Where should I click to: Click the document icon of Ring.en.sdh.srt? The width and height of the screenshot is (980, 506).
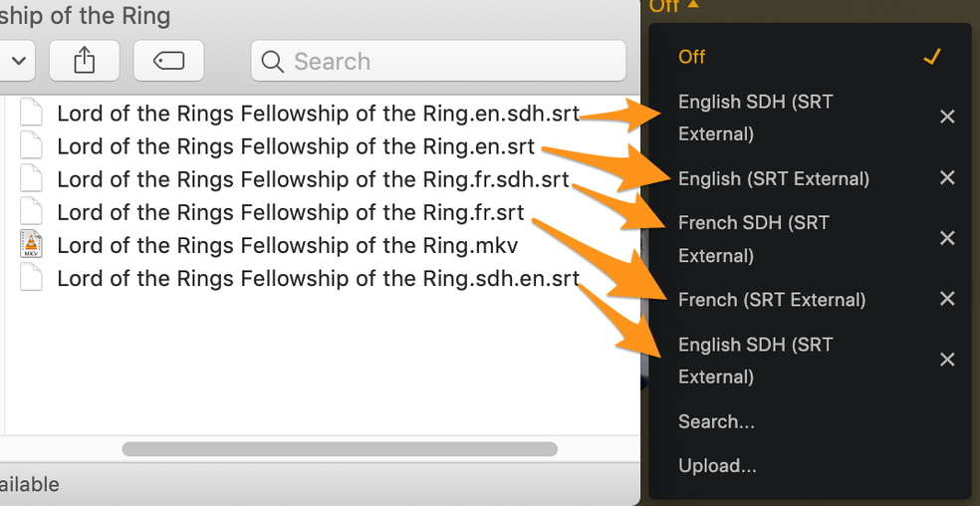(x=32, y=114)
